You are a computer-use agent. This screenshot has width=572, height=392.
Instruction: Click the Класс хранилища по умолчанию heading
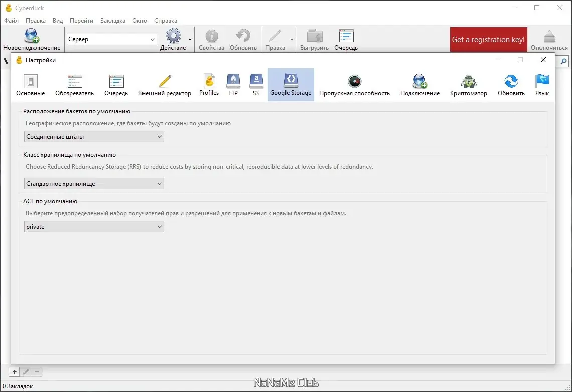click(x=69, y=155)
